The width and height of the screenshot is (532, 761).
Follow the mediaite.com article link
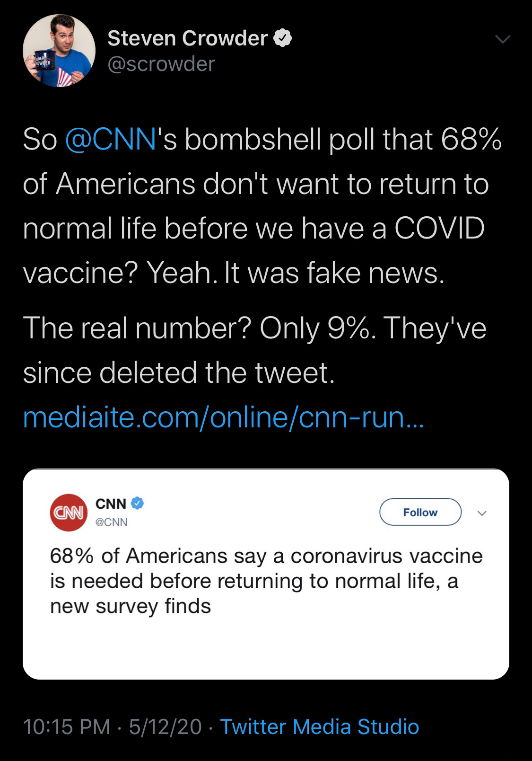(x=224, y=417)
